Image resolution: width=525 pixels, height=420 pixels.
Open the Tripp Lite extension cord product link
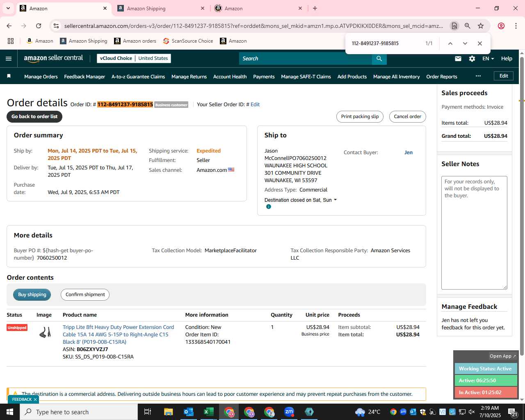click(119, 334)
